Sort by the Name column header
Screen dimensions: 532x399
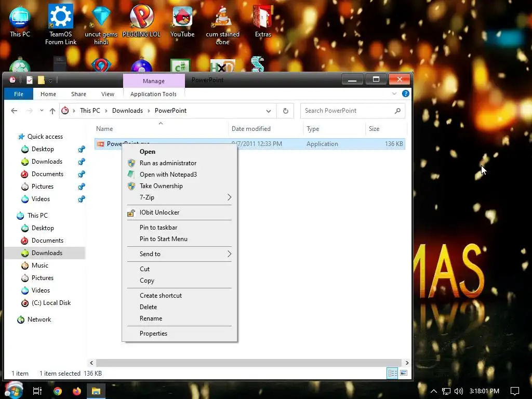(161, 129)
